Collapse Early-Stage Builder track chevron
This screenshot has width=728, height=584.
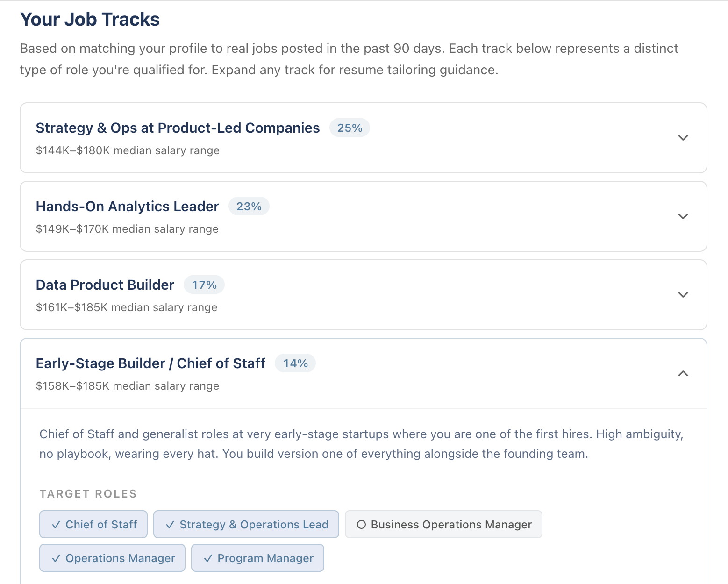[x=683, y=373]
